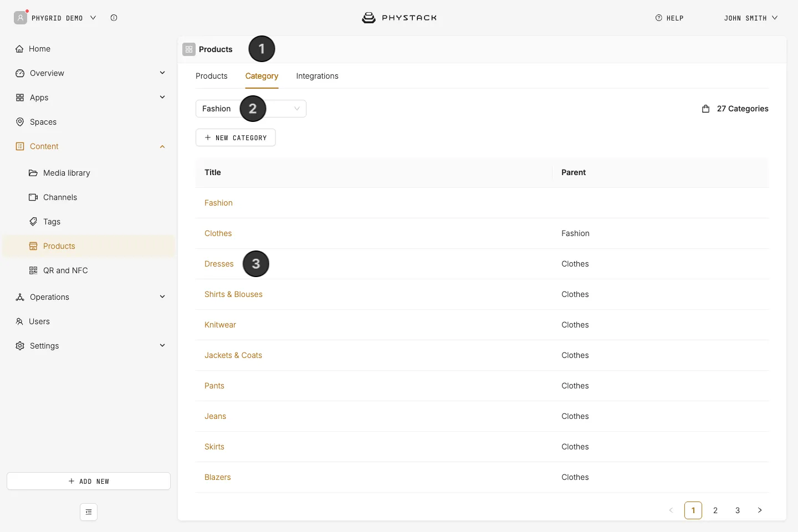The height and width of the screenshot is (532, 798).
Task: Switch to the Products tab
Action: [x=212, y=76]
